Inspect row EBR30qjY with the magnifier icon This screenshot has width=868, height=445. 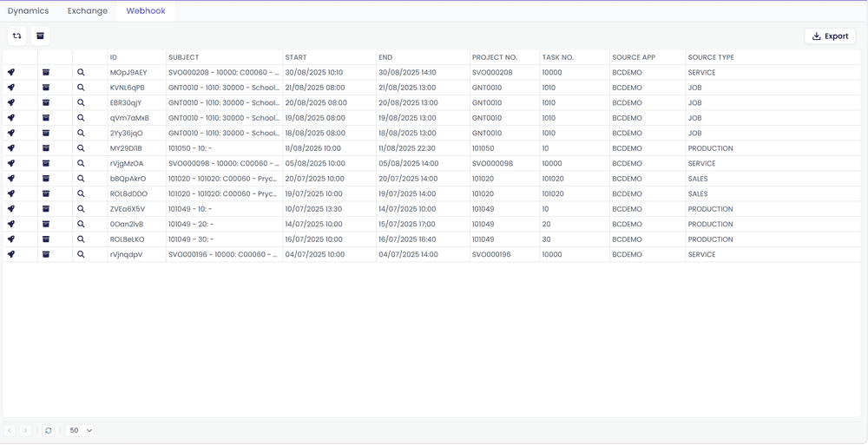point(81,103)
